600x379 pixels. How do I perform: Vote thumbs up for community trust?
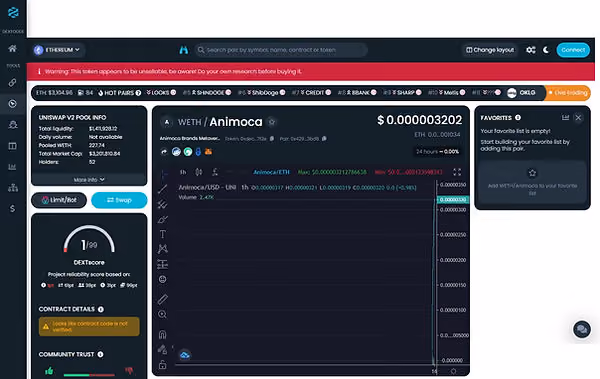pos(49,371)
